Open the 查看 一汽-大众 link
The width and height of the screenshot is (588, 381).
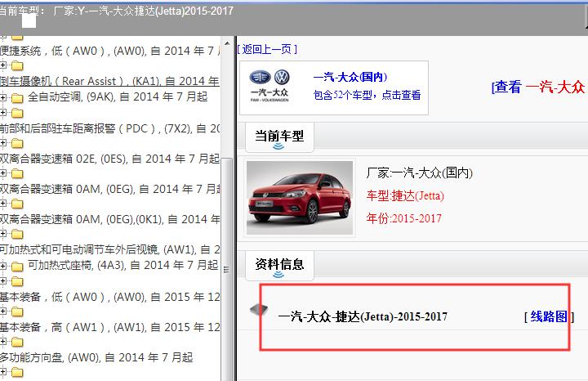(x=538, y=87)
